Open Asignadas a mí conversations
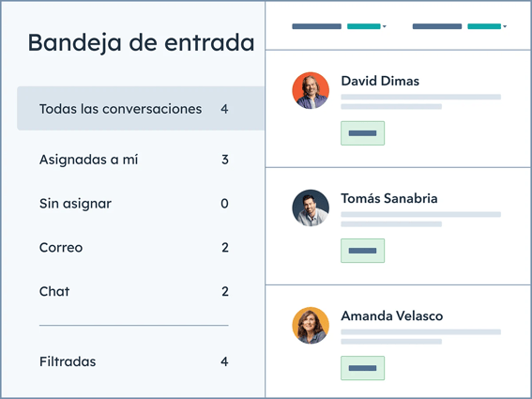Screen dimensions: 532x399 [133, 160]
